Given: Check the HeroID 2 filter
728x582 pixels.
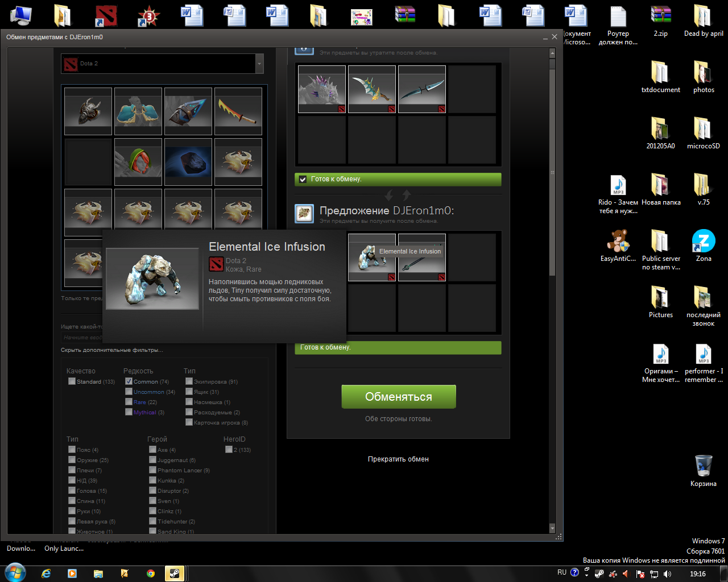Looking at the screenshot, I should pos(229,450).
